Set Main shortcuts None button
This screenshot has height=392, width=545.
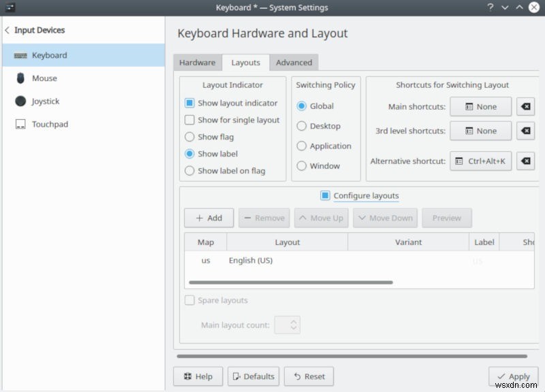[481, 107]
